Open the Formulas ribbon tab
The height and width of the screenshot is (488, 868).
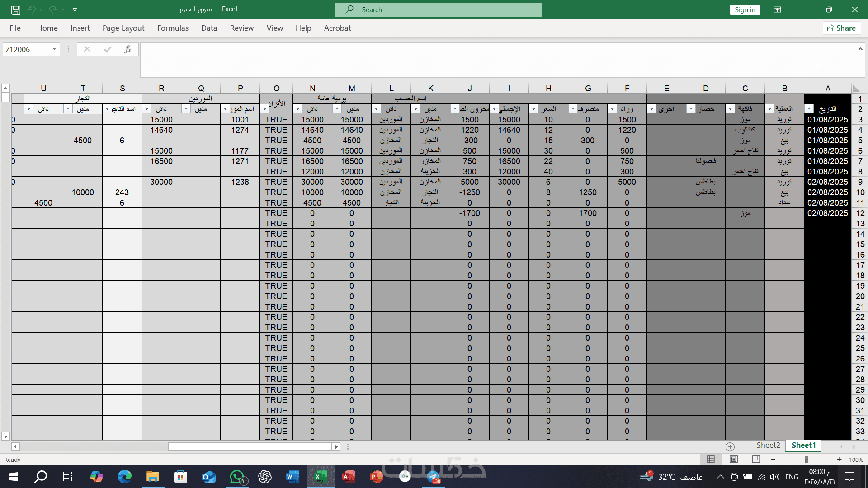[x=173, y=28]
